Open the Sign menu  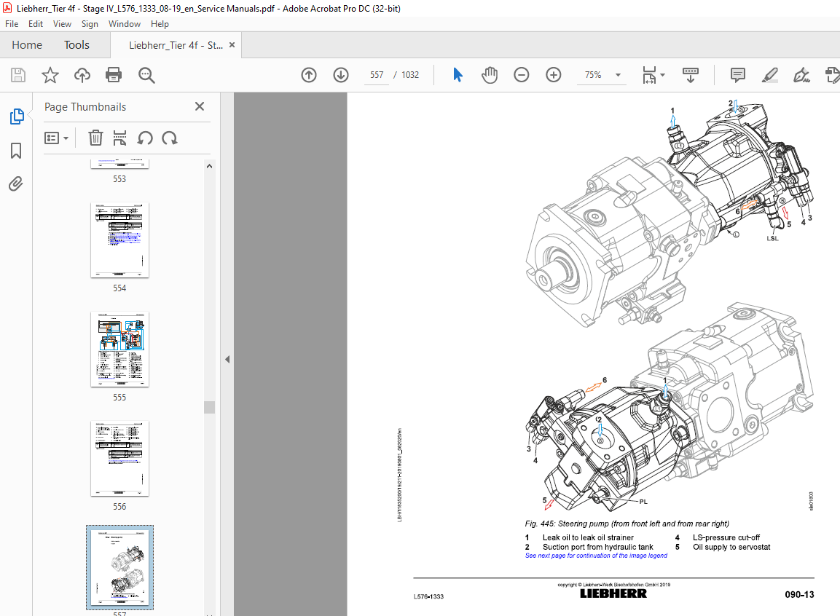point(90,23)
